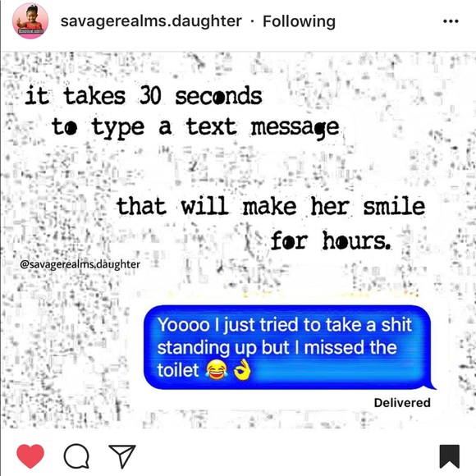Remove the saved bookmark on this post
This screenshot has height=476, width=476.
450,456
